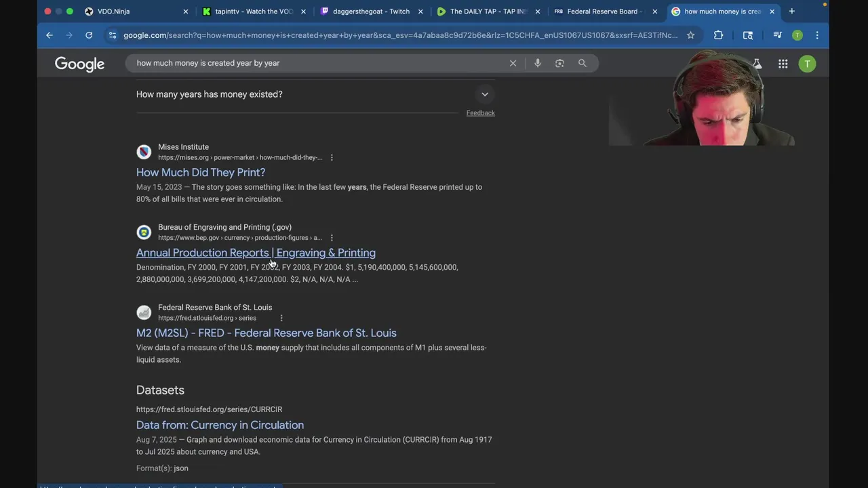
Task: Click the Feedback link
Action: click(x=480, y=113)
